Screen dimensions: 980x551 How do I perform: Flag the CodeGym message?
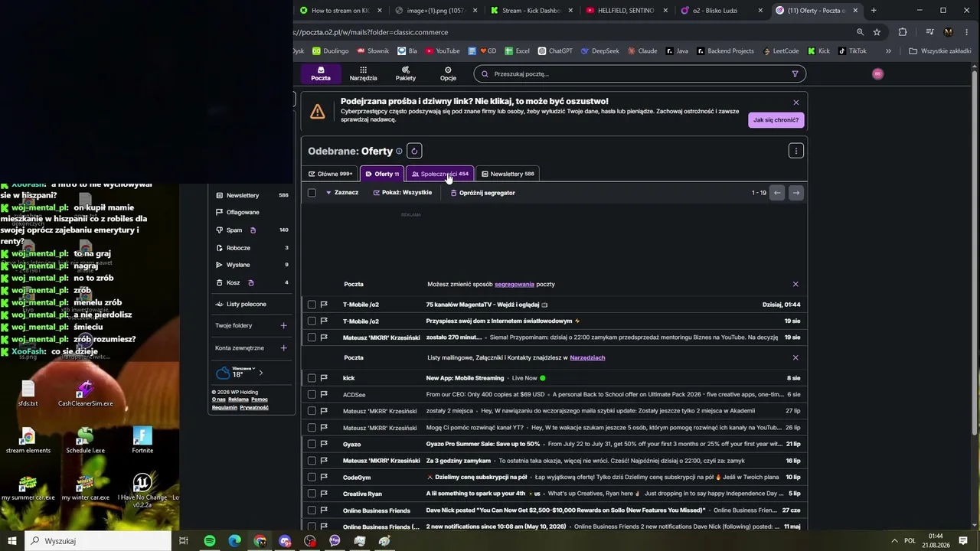(324, 478)
